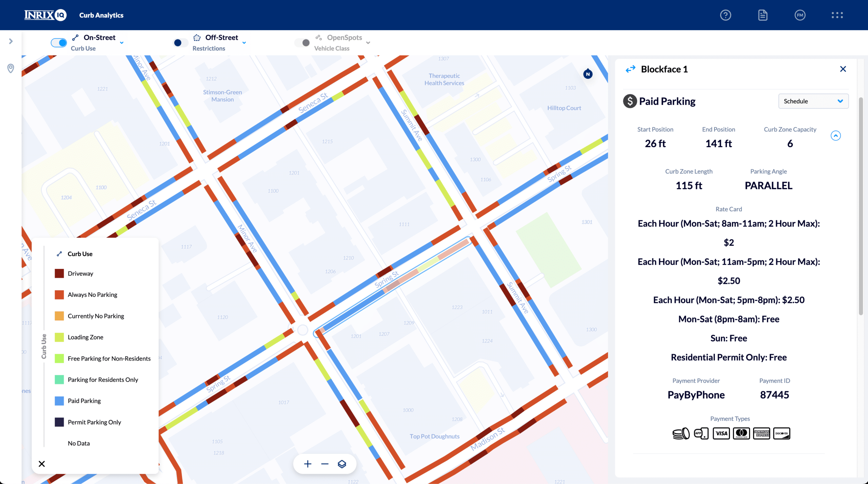
Task: Click the document/report icon in toolbar
Action: (x=763, y=15)
